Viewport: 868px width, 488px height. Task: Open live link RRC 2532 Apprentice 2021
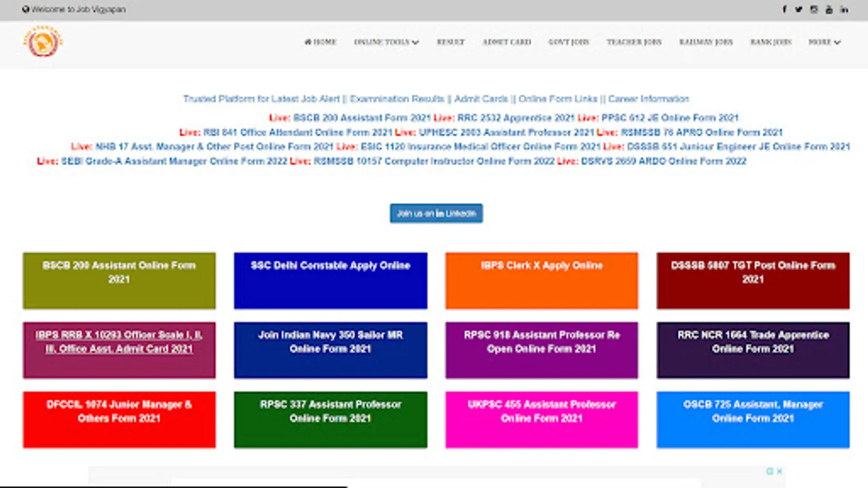tap(516, 118)
